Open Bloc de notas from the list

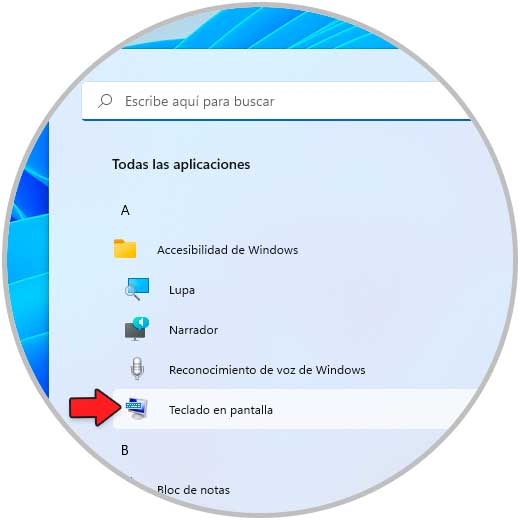193,490
